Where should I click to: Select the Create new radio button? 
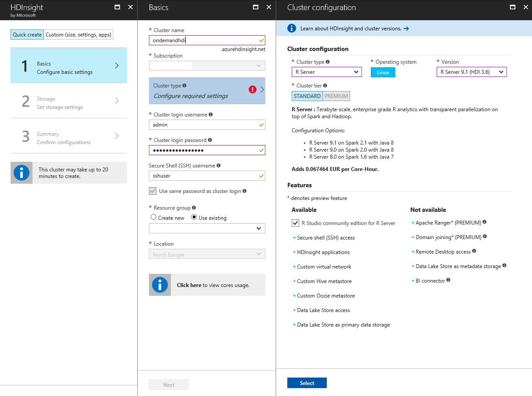point(153,217)
